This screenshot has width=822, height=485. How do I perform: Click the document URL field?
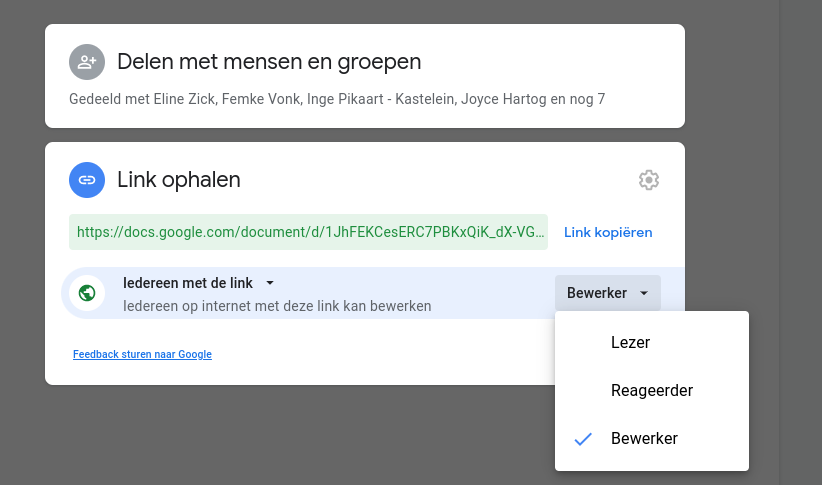[x=310, y=232]
